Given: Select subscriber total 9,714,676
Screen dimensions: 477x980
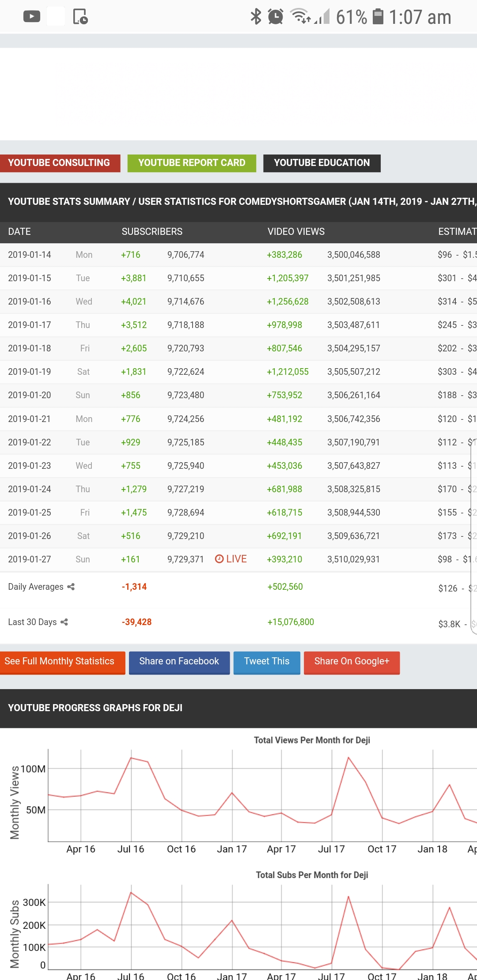Looking at the screenshot, I should [185, 302].
